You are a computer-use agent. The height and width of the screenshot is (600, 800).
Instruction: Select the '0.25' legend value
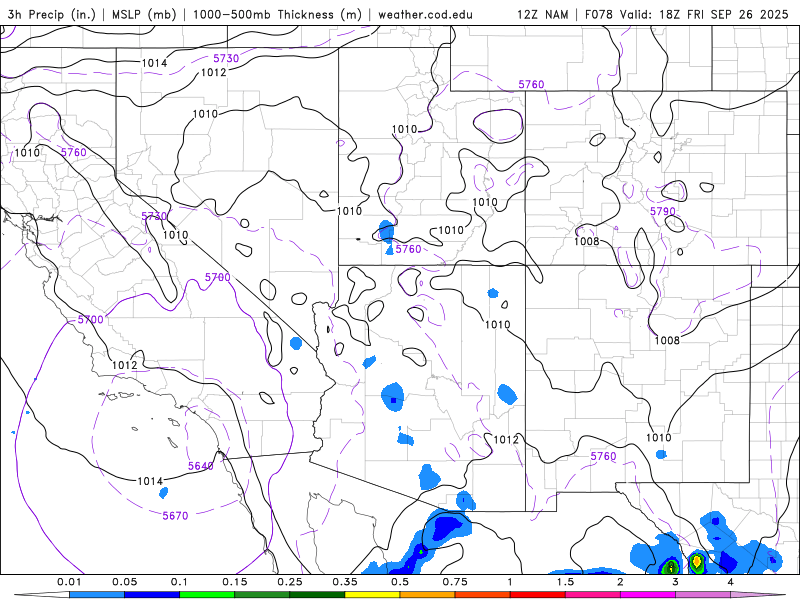(290, 582)
